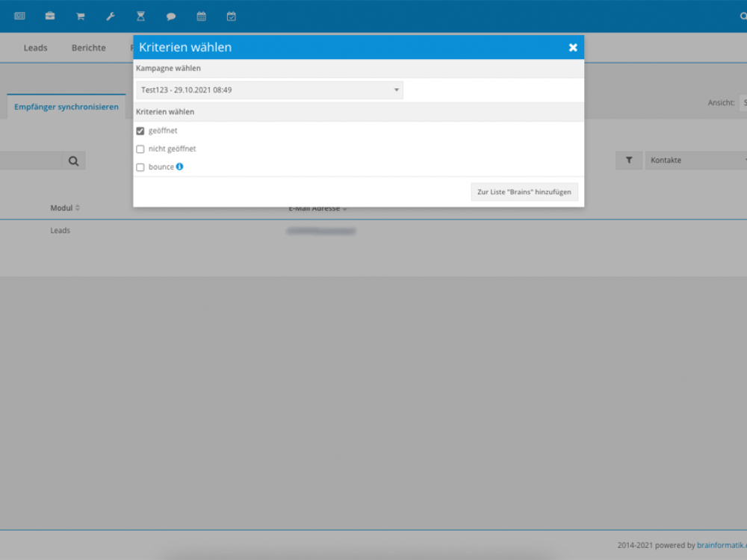Close the Kriterien wählen dialog

click(573, 47)
